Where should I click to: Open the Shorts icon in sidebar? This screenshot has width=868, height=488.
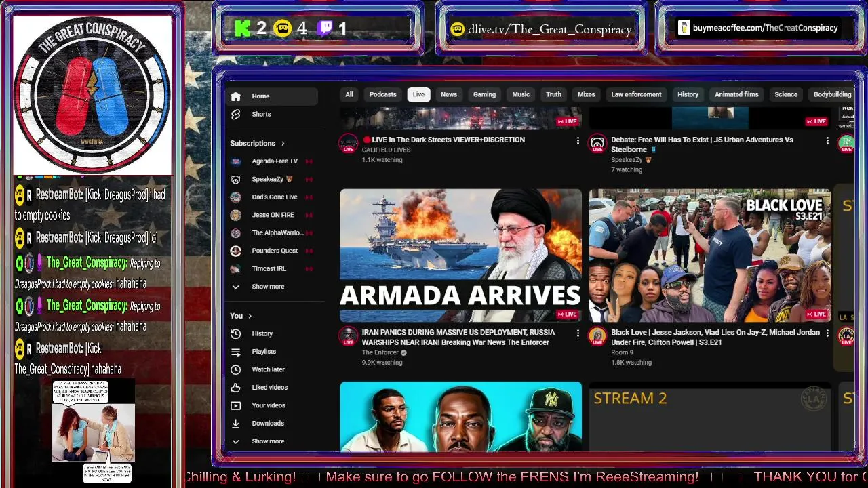coord(235,114)
